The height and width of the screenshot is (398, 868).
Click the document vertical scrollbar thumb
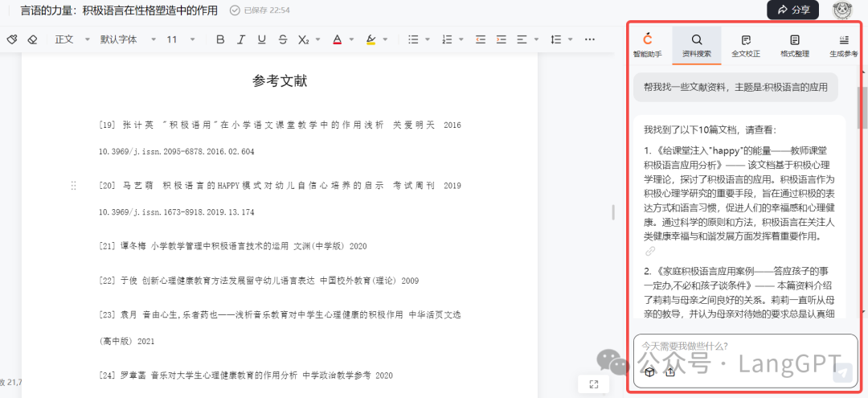[x=612, y=212]
